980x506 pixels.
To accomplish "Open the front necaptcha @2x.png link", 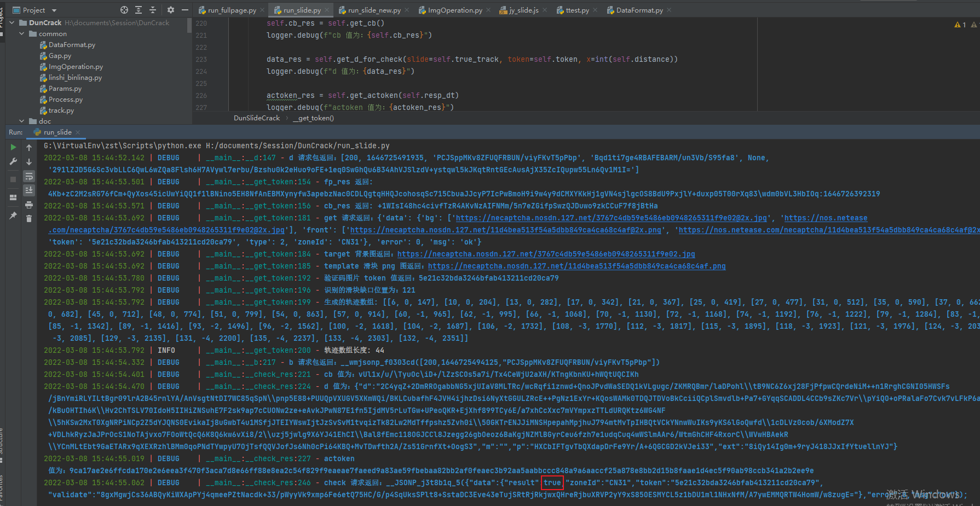I will pyautogui.click(x=505, y=230).
